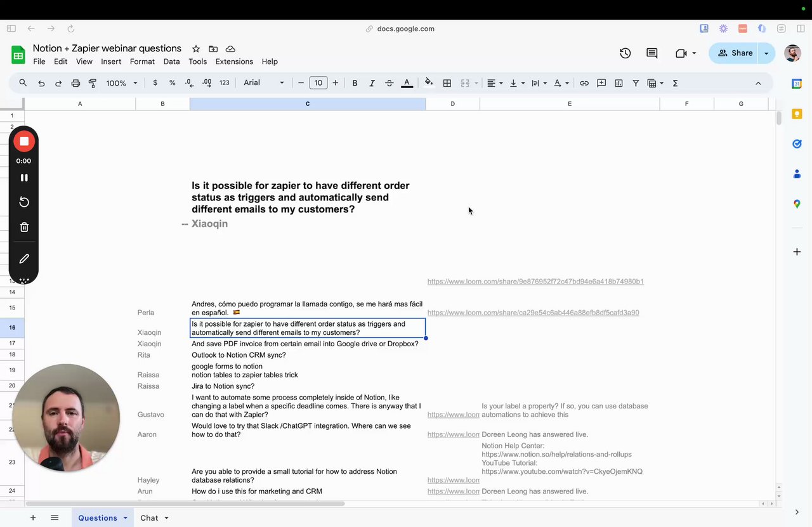The image size is (812, 527).
Task: Star the Notion + Zapier document
Action: [x=196, y=49]
